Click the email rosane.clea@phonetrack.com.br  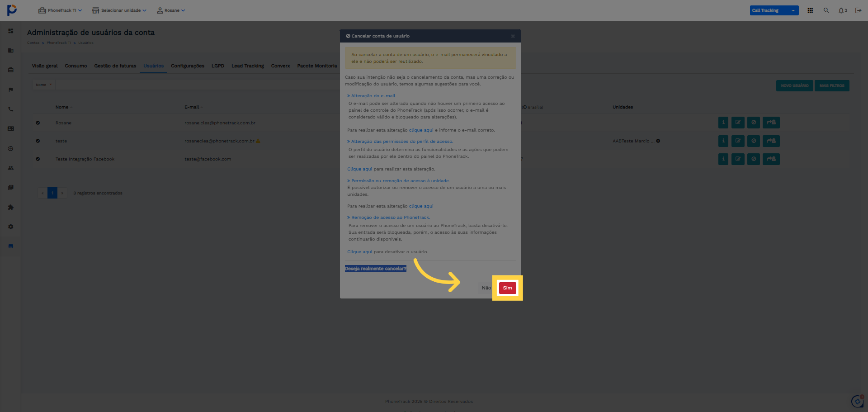click(220, 123)
